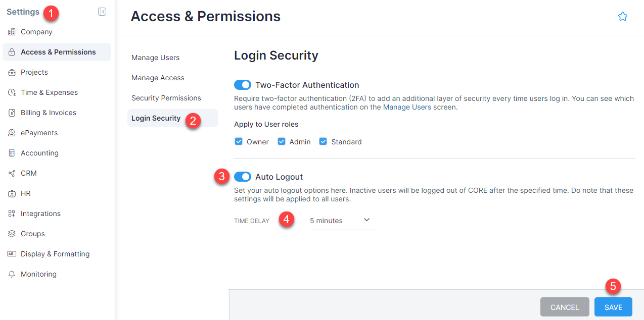The width and height of the screenshot is (644, 320).
Task: Open the Company settings section
Action: [36, 32]
